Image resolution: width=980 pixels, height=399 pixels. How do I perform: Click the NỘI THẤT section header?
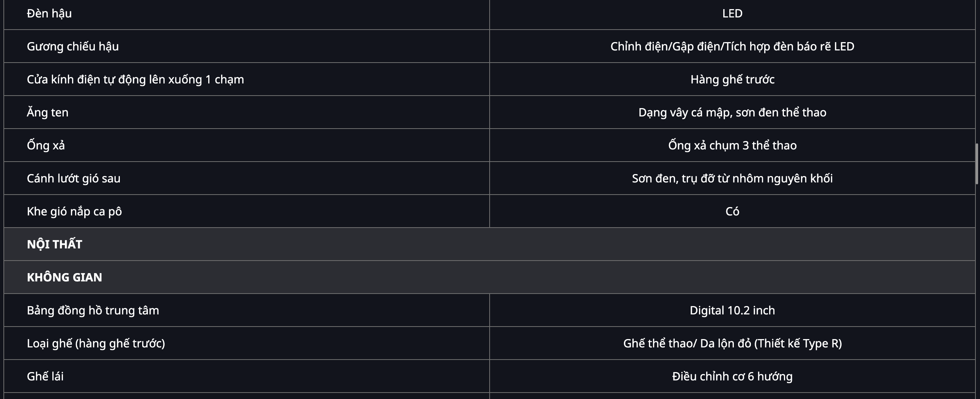click(x=54, y=244)
